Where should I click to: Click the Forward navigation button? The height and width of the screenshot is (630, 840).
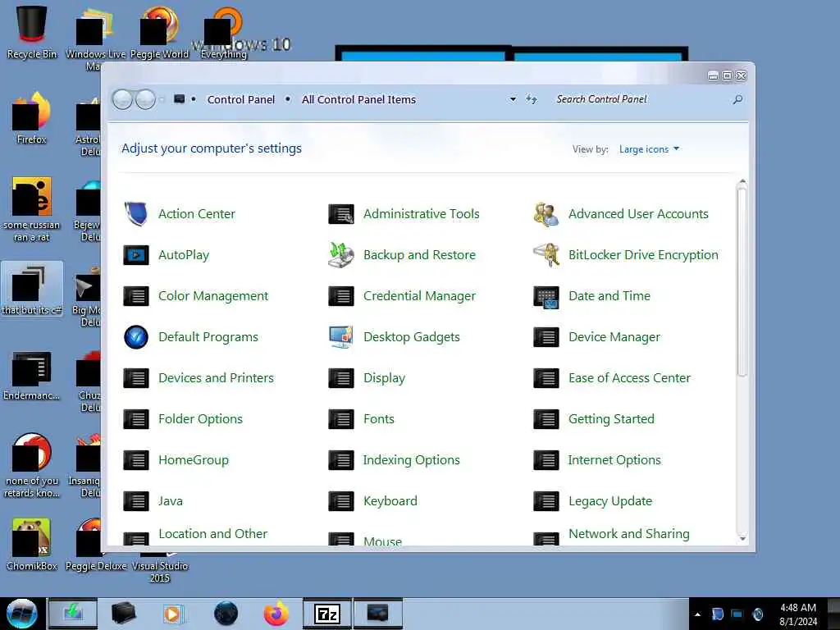(x=145, y=99)
